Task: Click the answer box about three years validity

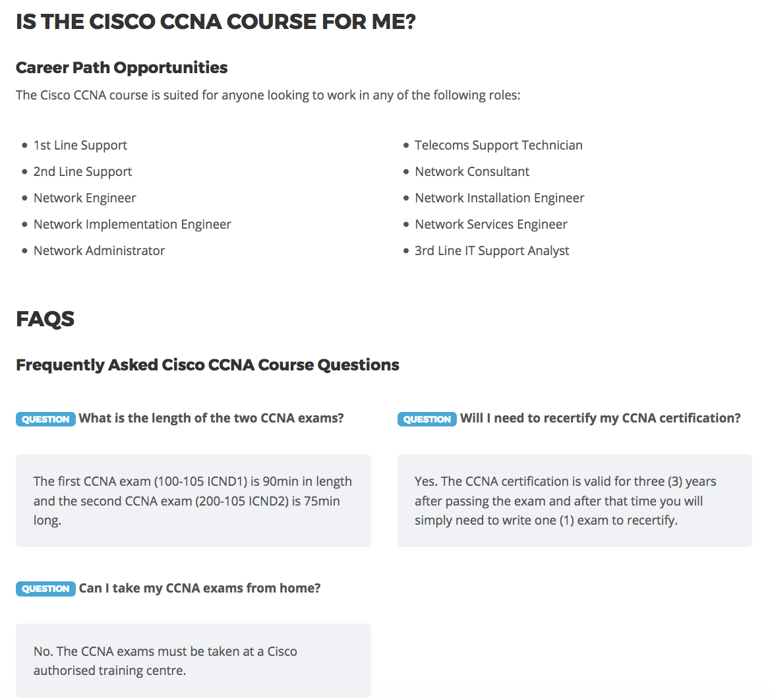Action: tap(575, 501)
